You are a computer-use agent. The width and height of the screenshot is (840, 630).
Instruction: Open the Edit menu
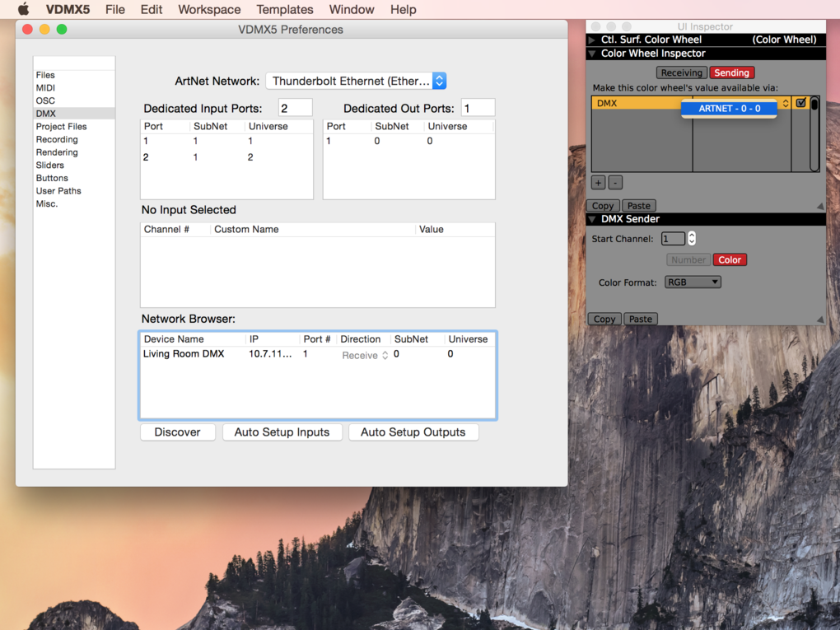[x=151, y=9]
